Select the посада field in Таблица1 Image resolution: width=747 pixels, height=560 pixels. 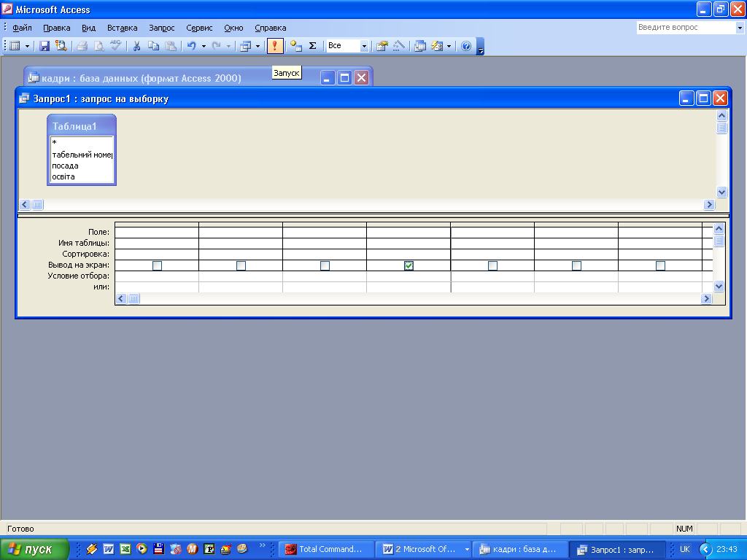click(x=82, y=166)
